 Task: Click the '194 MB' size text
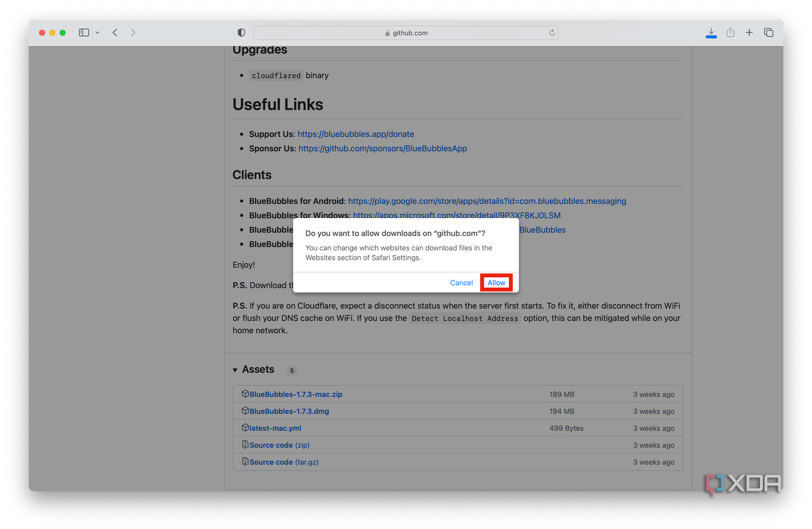(x=562, y=411)
